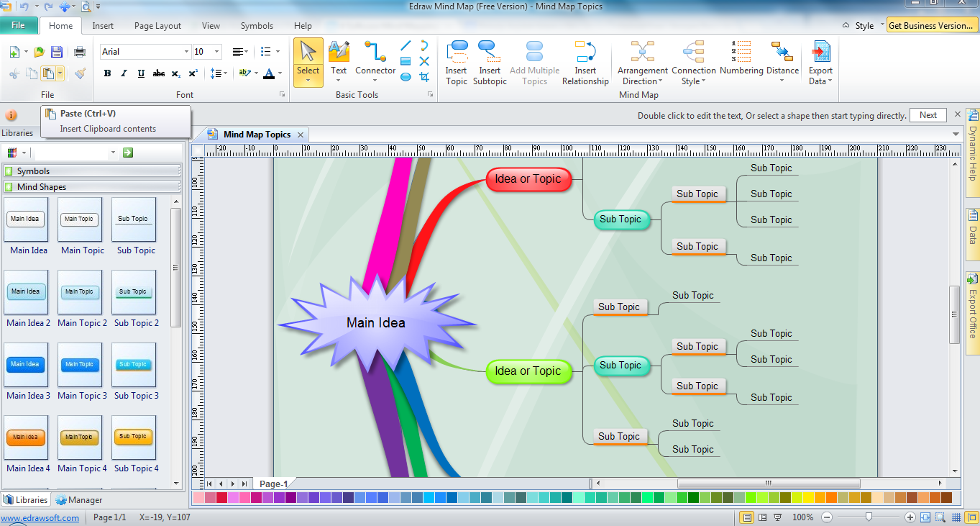
Task: Open the File menu tab
Action: coord(19,25)
